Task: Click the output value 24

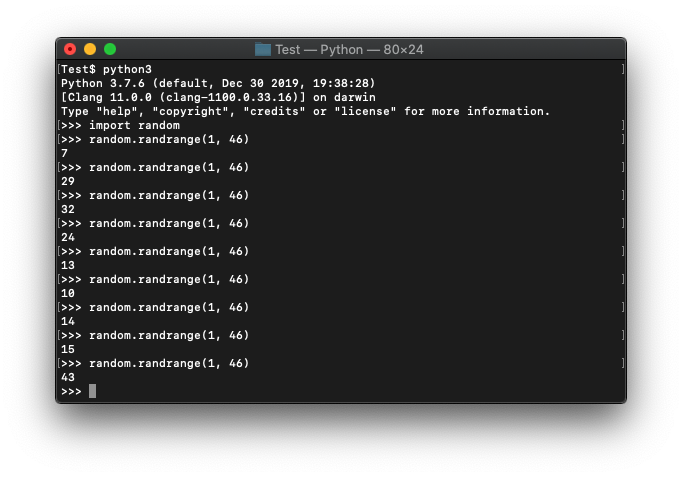Action: click(68, 237)
